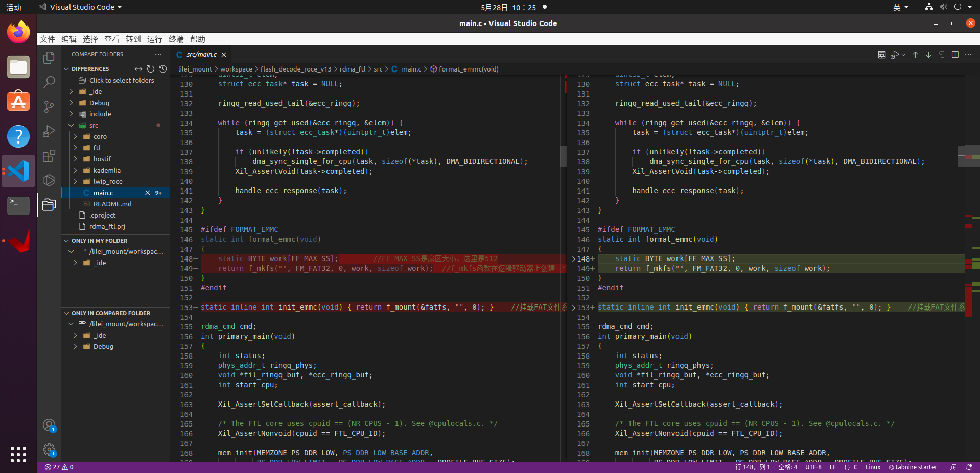The height and width of the screenshot is (473, 980).
Task: Open the hexagon extension view in activity bar
Action: [x=49, y=180]
